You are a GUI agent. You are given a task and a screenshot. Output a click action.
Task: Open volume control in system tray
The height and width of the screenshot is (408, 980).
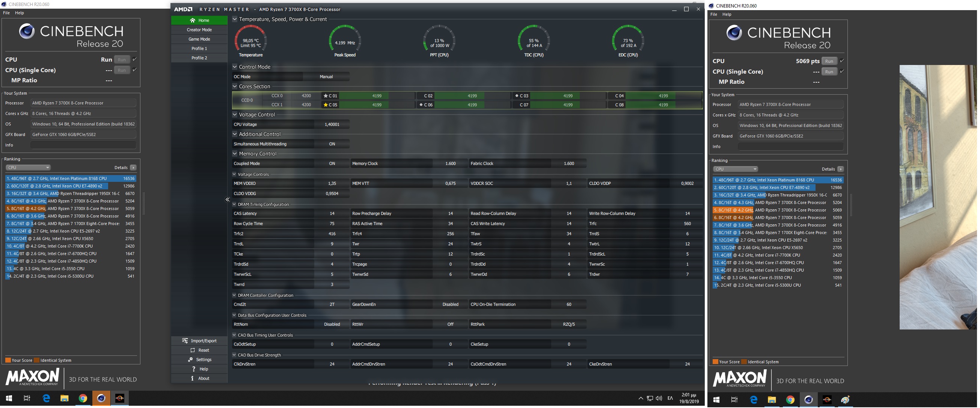click(659, 399)
